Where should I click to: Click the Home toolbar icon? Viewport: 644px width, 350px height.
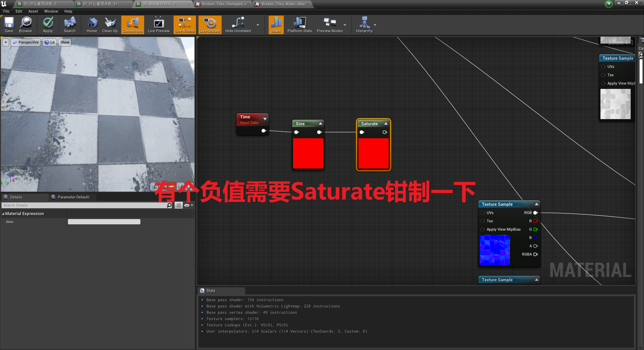click(92, 25)
